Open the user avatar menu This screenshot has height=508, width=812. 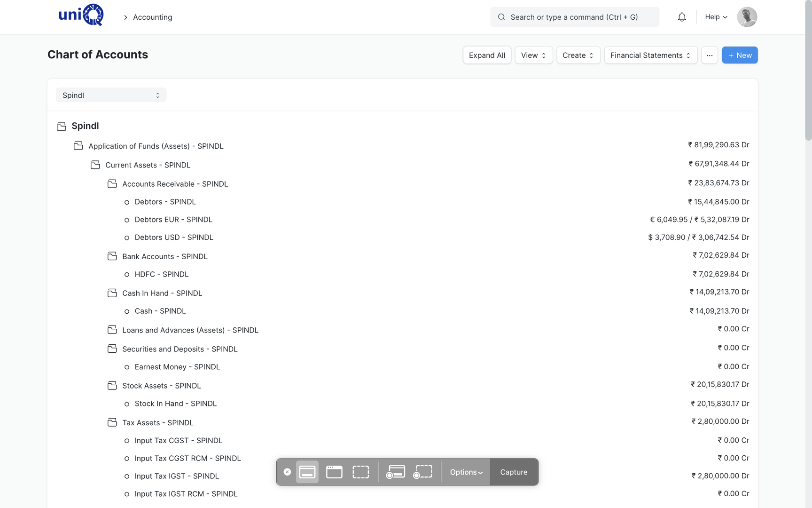click(x=747, y=17)
